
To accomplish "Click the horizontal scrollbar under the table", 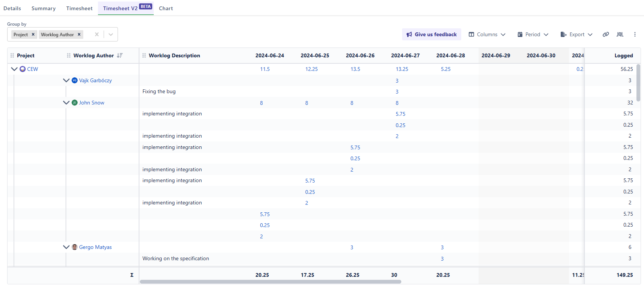I will click(x=270, y=282).
